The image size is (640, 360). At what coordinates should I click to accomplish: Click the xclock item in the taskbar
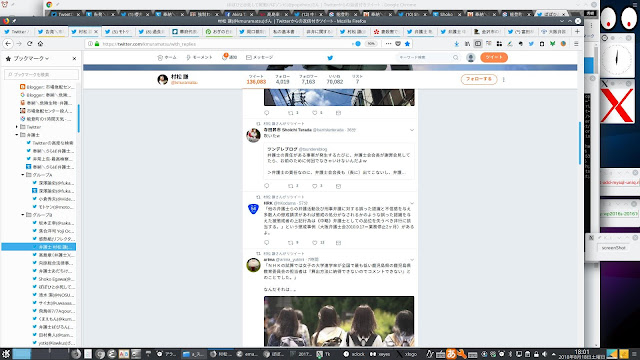point(354,354)
